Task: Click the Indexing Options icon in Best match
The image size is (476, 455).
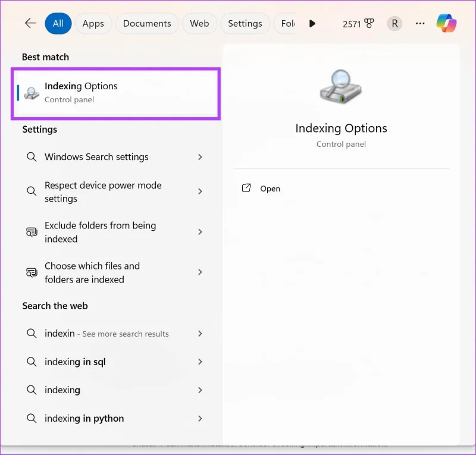Action: click(32, 93)
